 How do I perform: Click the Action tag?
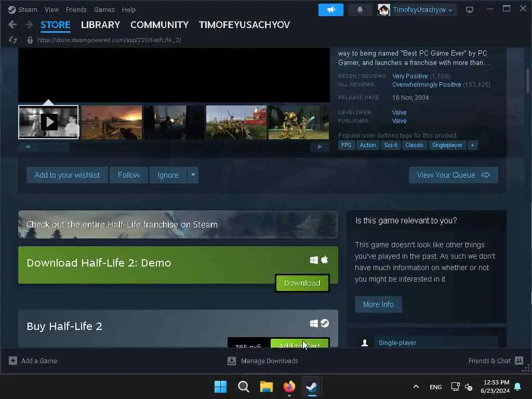tap(368, 145)
